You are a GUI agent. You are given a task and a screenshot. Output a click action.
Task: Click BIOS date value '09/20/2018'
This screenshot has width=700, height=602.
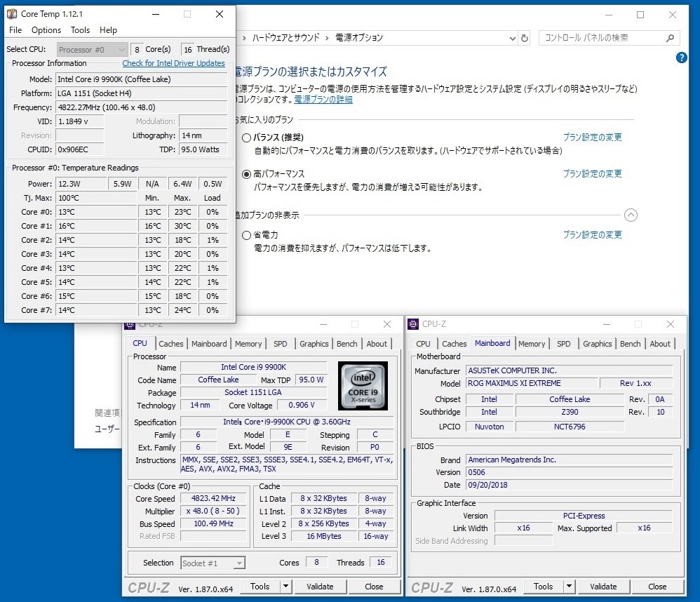click(x=570, y=485)
